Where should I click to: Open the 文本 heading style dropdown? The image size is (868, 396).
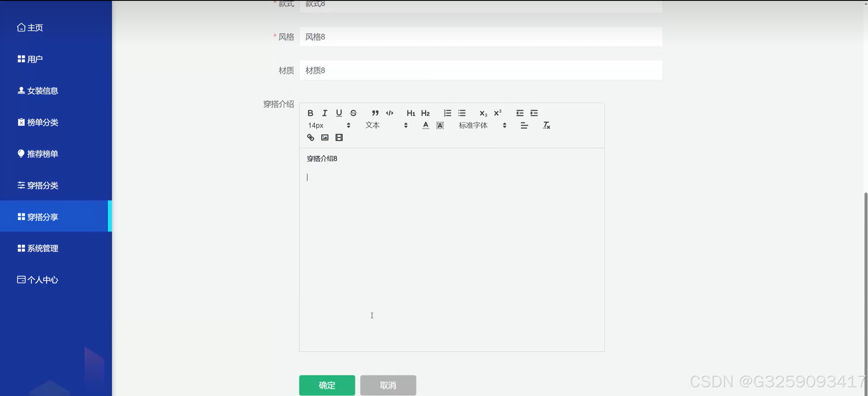coord(386,125)
